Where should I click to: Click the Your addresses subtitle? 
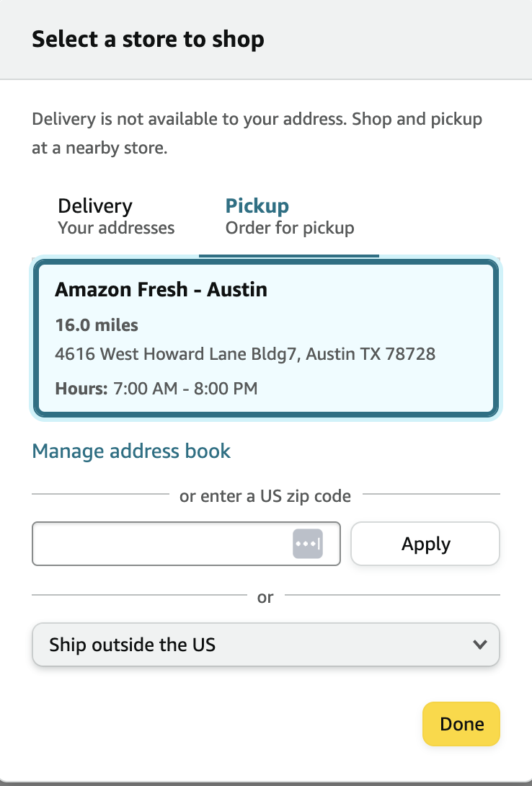[x=116, y=229]
